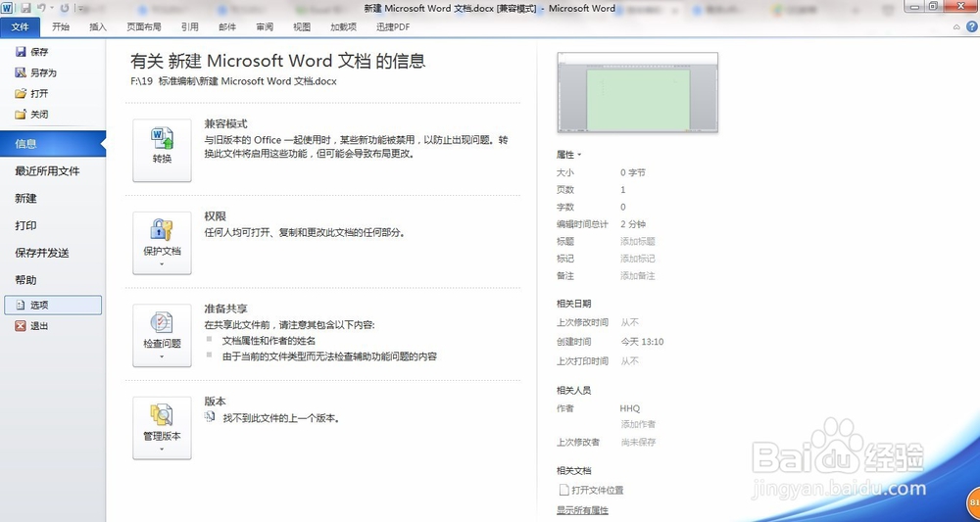
Task: Click 显示所有属性 link
Action: pos(582,510)
